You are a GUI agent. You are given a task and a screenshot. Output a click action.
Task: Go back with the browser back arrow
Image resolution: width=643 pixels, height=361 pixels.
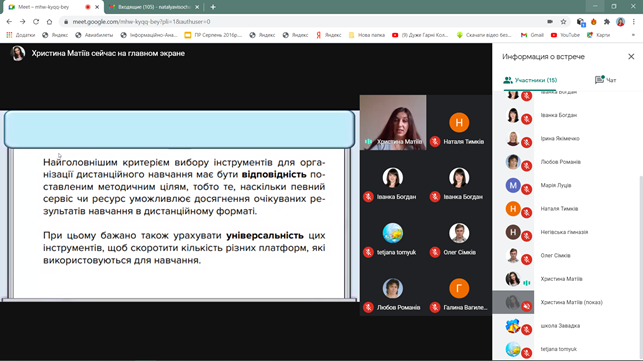pyautogui.click(x=9, y=22)
